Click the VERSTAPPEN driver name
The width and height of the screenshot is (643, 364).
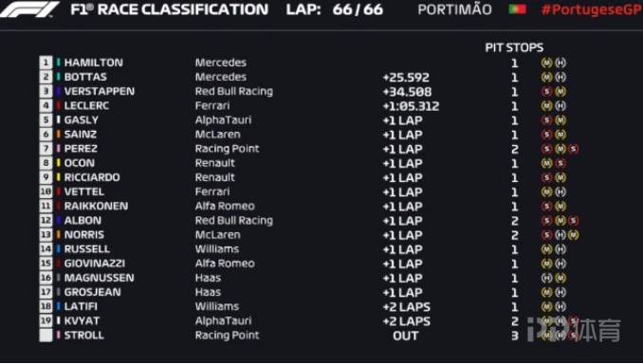pos(100,91)
